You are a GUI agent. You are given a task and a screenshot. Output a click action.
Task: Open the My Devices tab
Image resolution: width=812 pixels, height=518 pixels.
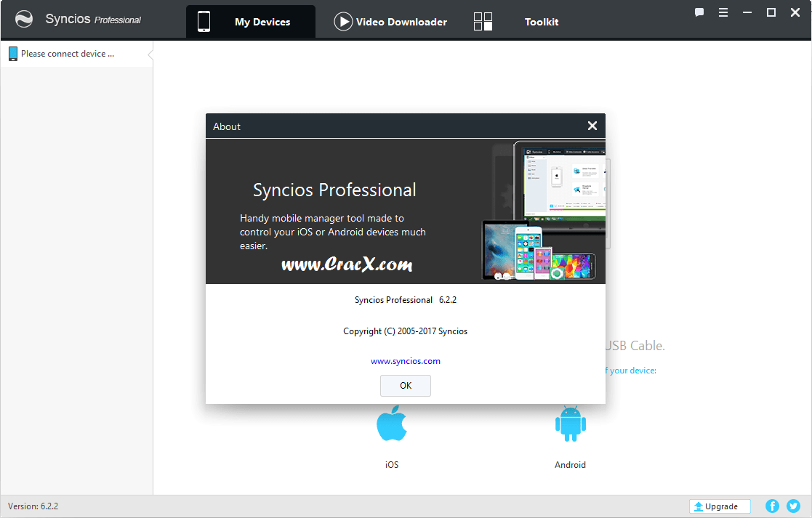click(x=251, y=22)
